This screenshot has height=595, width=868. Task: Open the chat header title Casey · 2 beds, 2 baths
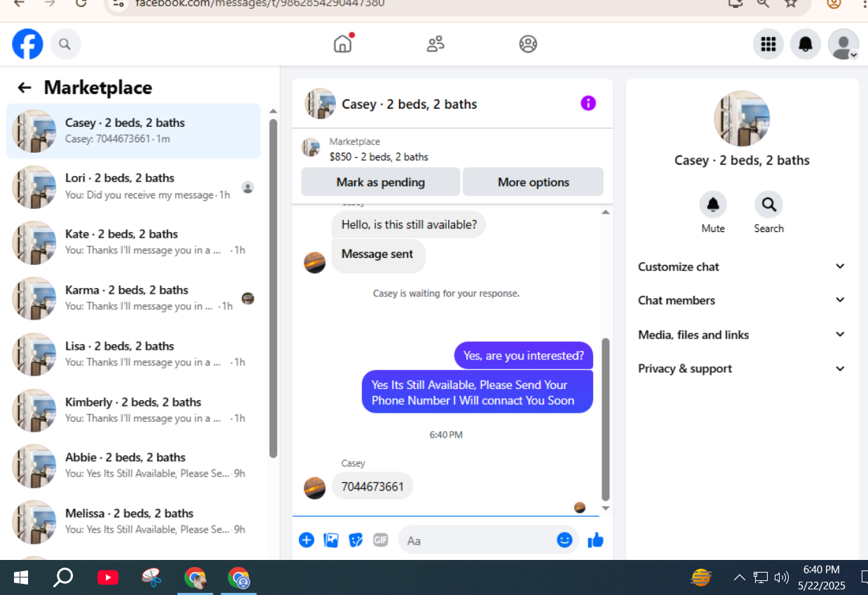(409, 104)
